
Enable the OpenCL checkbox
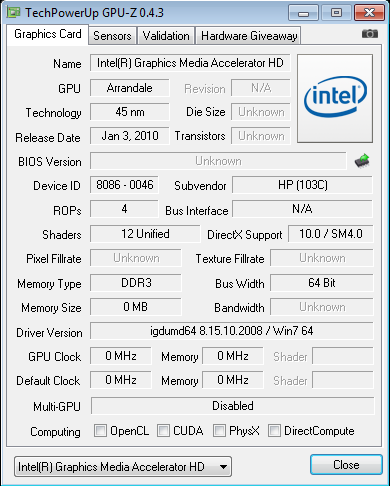point(100,430)
